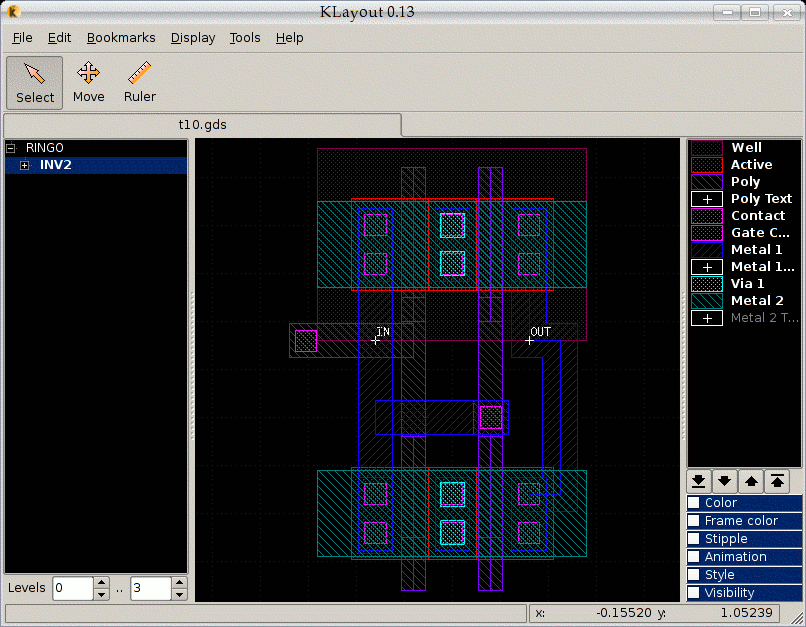The width and height of the screenshot is (806, 627).
Task: Select the Move tool
Action: tap(88, 82)
